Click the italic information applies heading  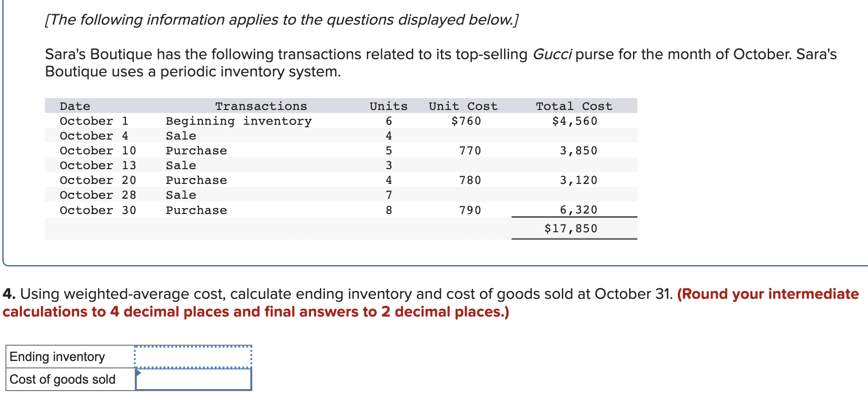[x=282, y=20]
